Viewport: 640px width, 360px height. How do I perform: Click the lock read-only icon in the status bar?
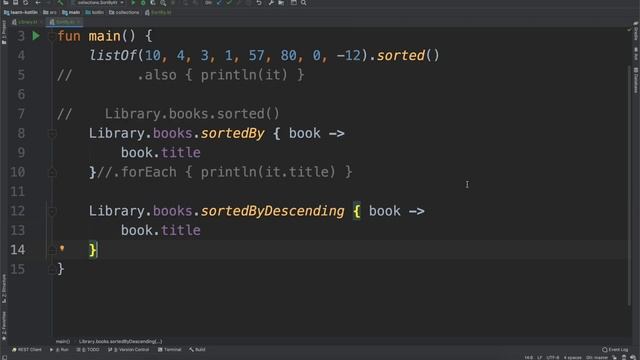pos(615,358)
